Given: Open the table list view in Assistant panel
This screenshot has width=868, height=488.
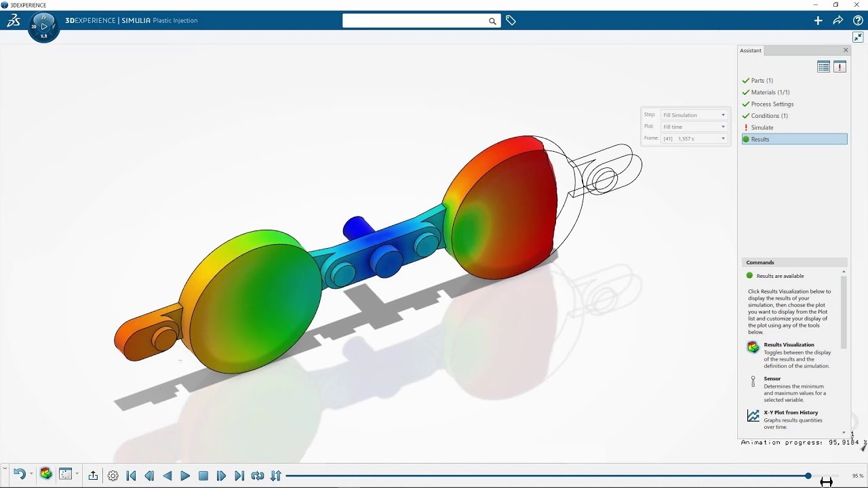Looking at the screenshot, I should click(x=823, y=66).
